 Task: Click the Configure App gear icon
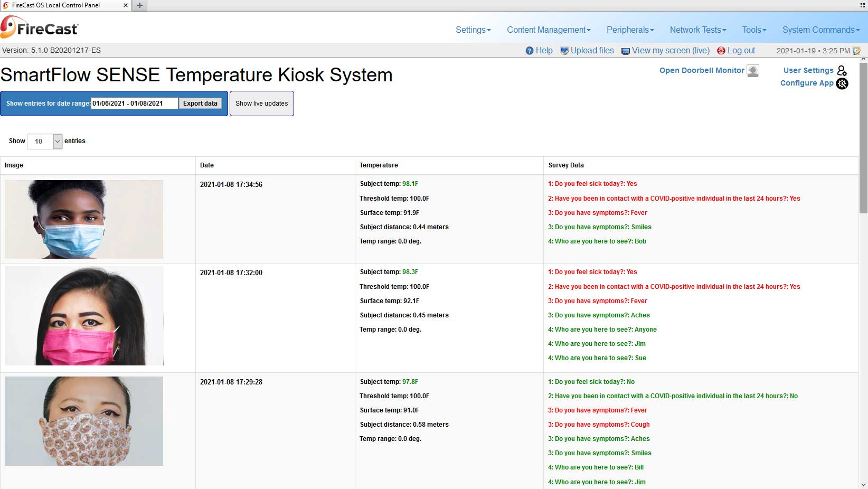point(842,83)
